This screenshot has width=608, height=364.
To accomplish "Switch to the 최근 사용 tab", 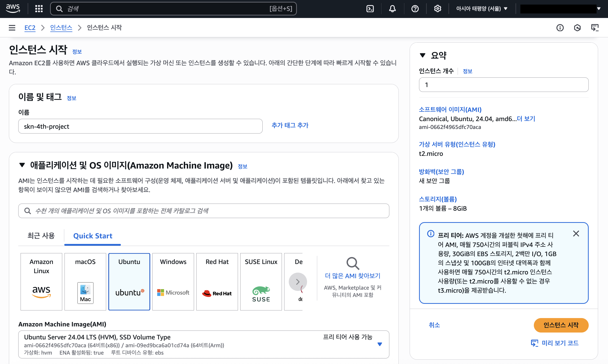I will [41, 236].
